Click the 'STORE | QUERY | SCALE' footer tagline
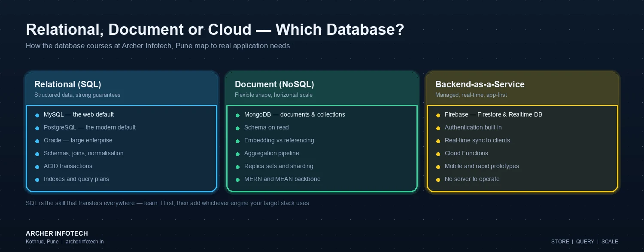The image size is (644, 252). click(x=585, y=242)
